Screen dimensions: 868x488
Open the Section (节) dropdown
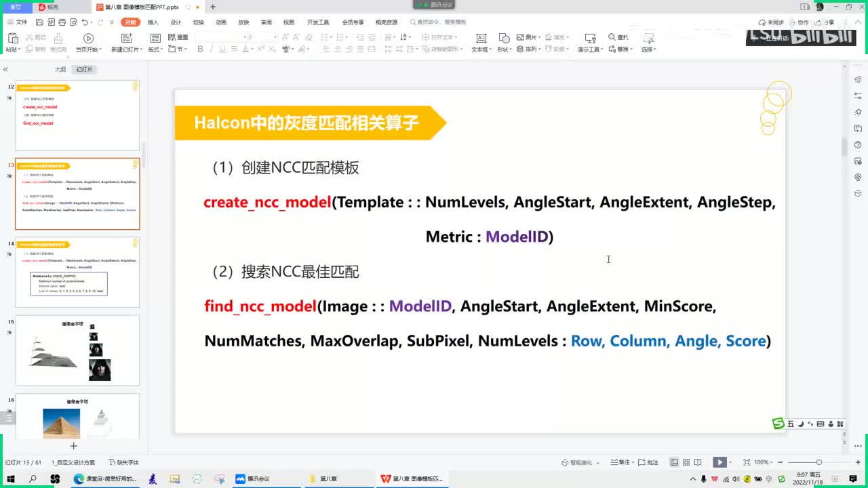(x=178, y=49)
